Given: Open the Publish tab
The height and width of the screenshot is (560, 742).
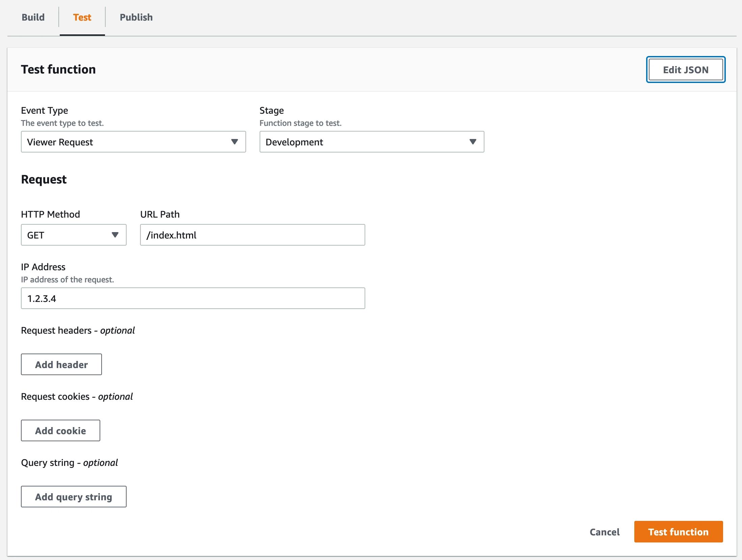Looking at the screenshot, I should pyautogui.click(x=136, y=17).
